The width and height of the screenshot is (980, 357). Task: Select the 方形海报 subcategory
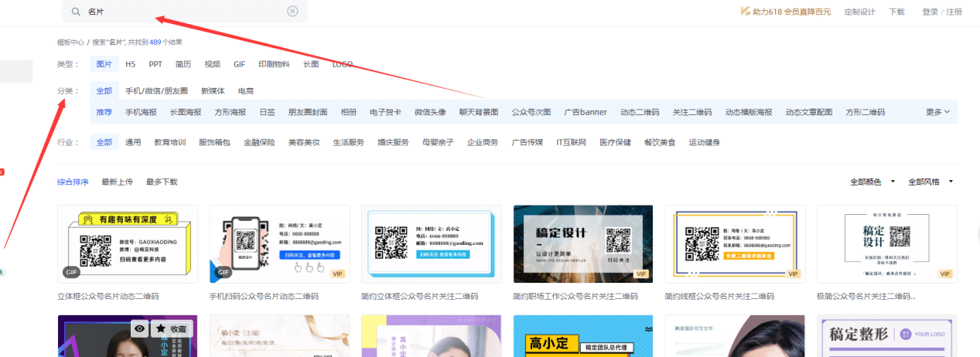pyautogui.click(x=230, y=112)
